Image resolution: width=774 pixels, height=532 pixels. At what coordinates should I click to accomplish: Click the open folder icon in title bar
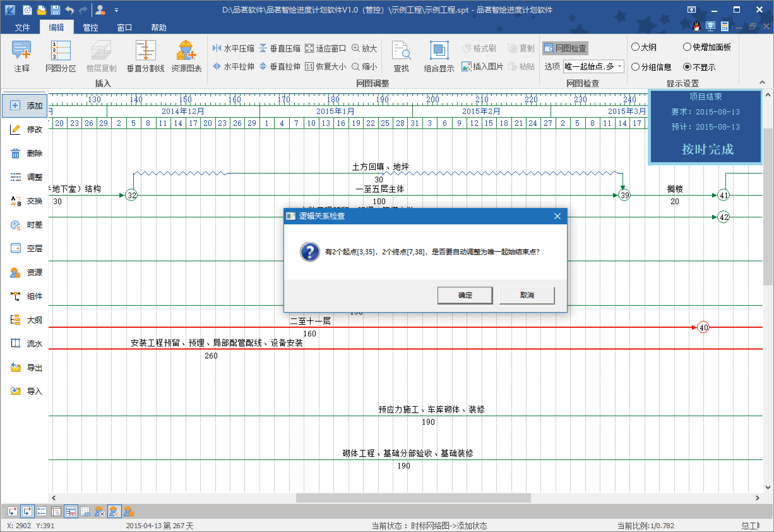[41, 10]
